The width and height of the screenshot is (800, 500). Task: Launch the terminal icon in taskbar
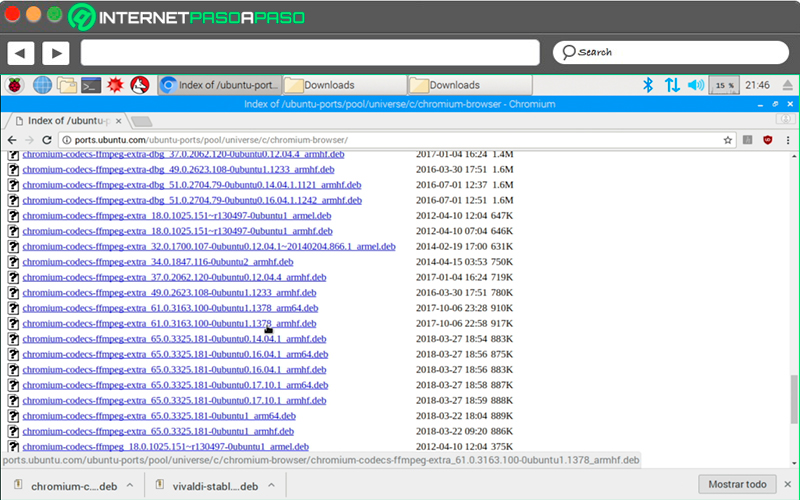91,85
